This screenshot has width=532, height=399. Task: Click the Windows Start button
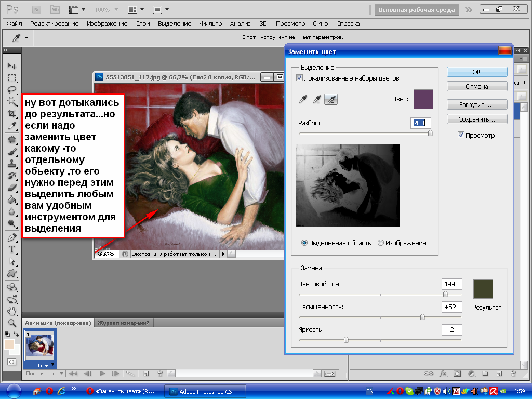pyautogui.click(x=14, y=391)
